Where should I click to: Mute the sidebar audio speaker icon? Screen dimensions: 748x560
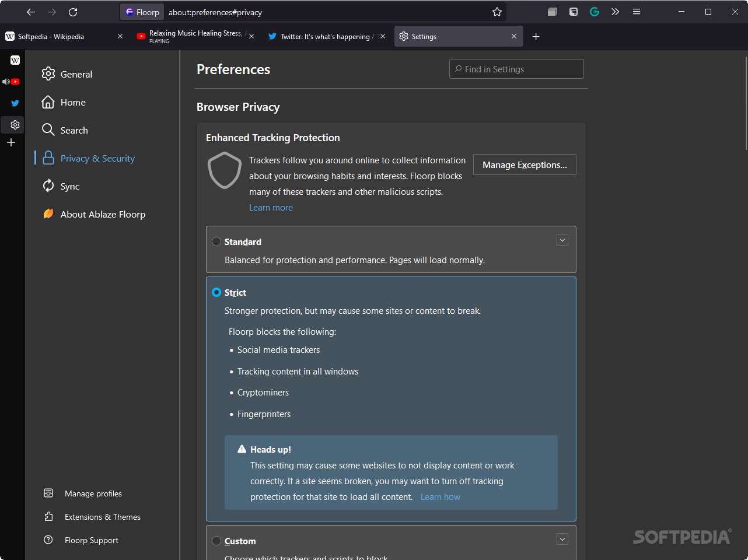pyautogui.click(x=5, y=82)
